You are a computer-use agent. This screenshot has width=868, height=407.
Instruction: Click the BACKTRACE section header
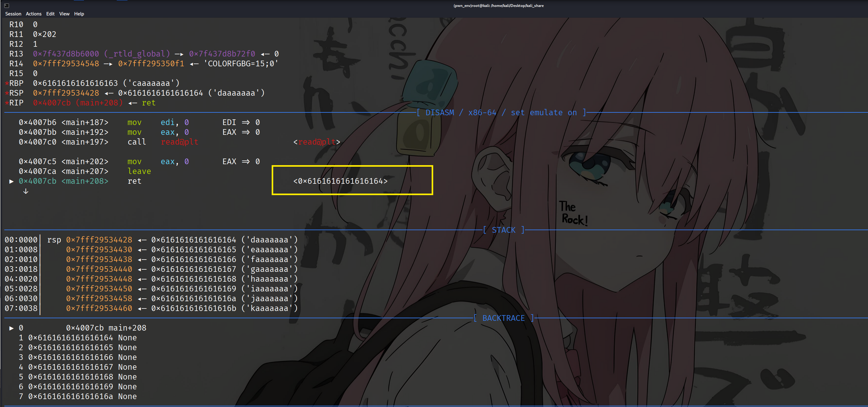click(x=504, y=318)
